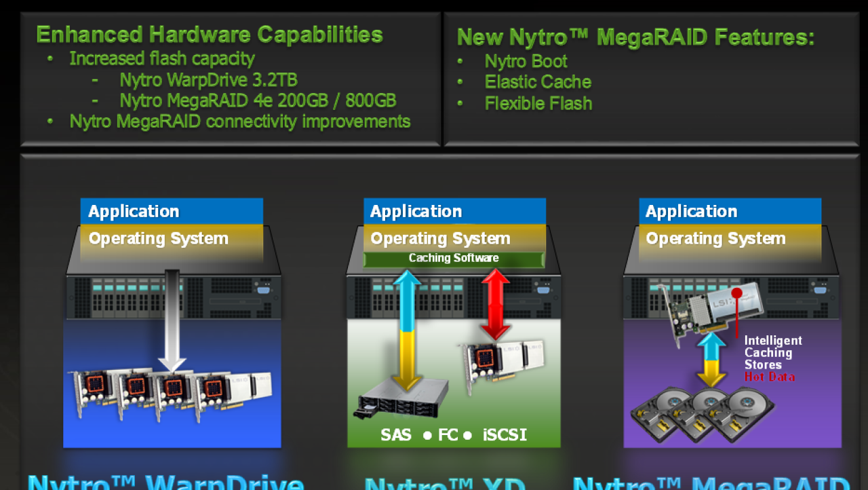
Task: Click the white downward arrow to the flash cards
Action: pos(172,321)
